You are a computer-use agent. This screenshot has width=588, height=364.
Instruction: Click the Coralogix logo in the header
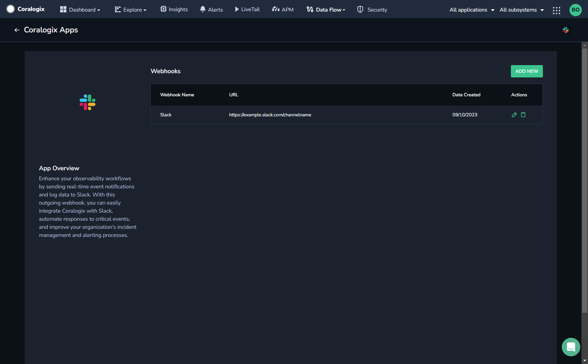point(25,9)
